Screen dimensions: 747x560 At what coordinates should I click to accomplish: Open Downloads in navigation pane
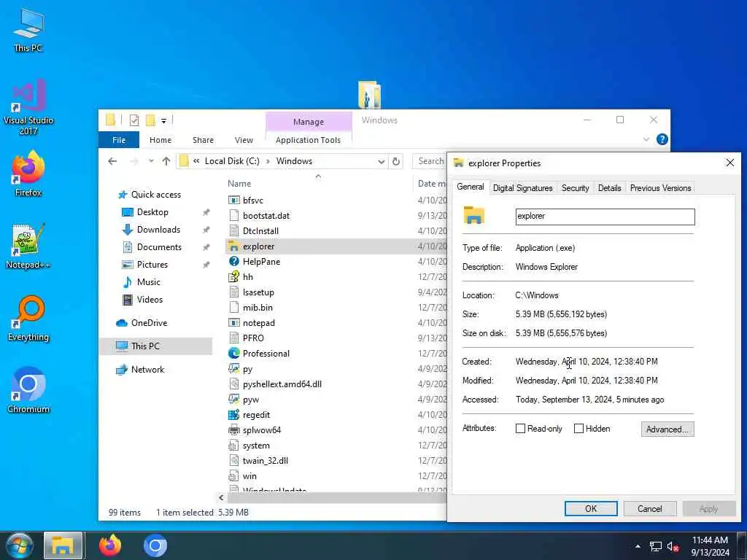[x=158, y=230]
